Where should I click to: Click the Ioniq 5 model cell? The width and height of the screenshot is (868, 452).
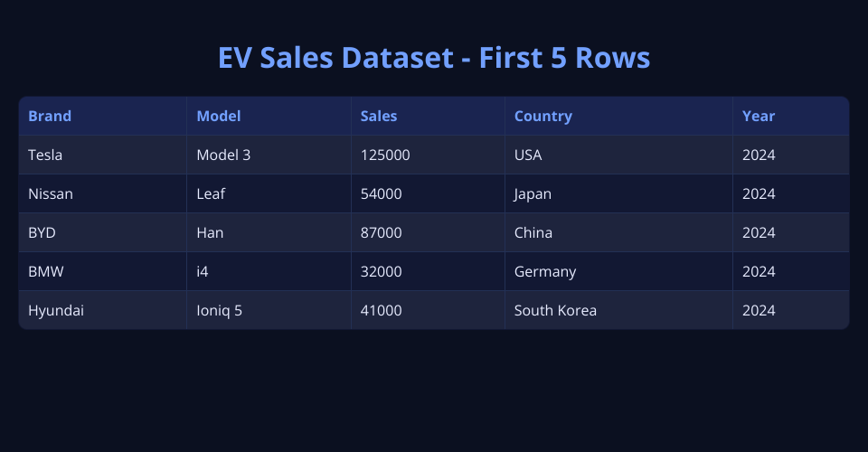[219, 310]
